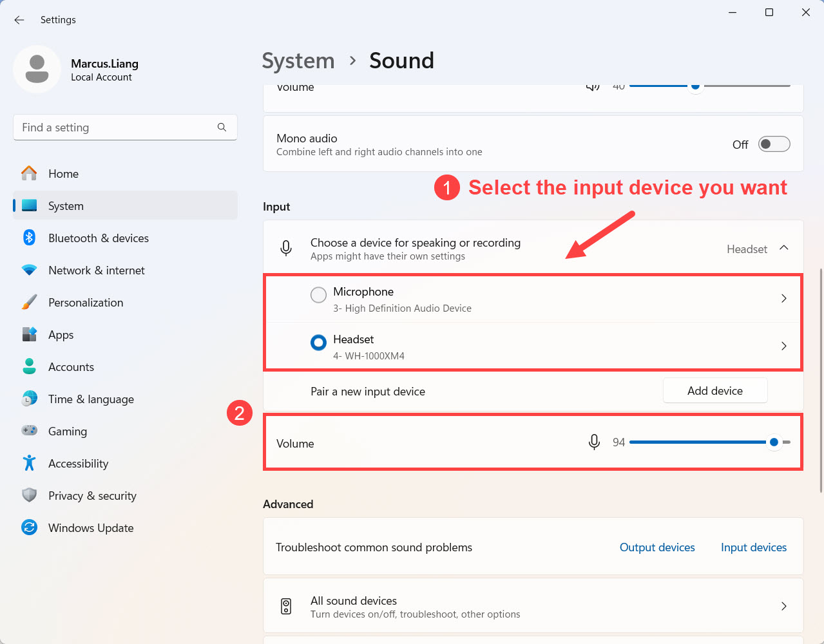Click the Find a setting search box

pyautogui.click(x=116, y=128)
